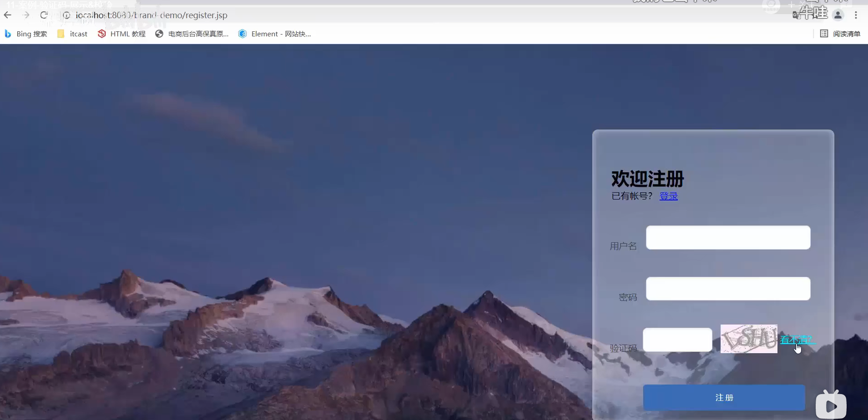Click the captcha image
This screenshot has width=868, height=420.
[x=749, y=339]
